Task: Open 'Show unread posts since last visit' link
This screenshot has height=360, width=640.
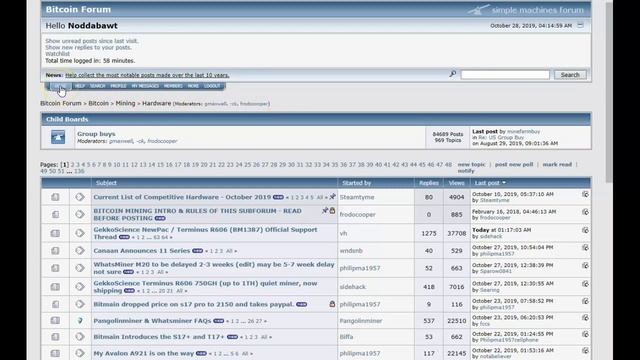Action: (x=92, y=41)
